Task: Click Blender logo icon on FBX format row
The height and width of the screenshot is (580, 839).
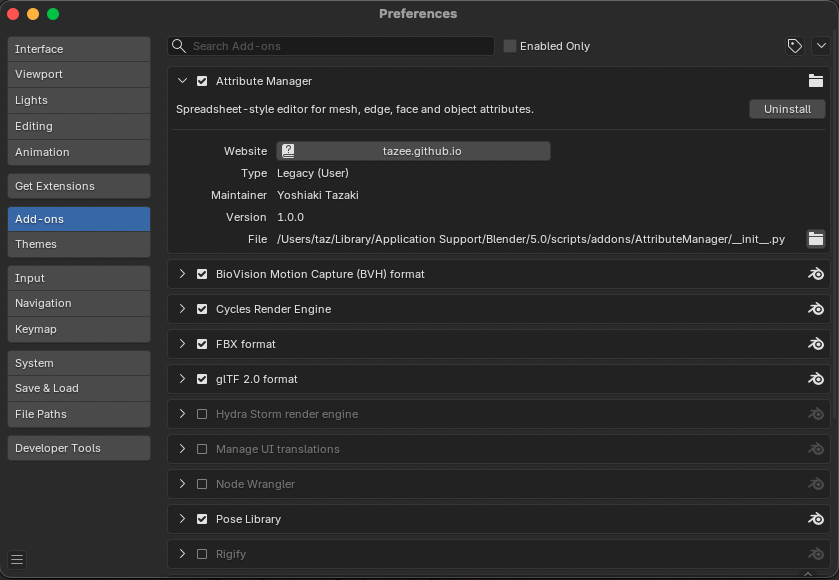Action: pos(816,344)
